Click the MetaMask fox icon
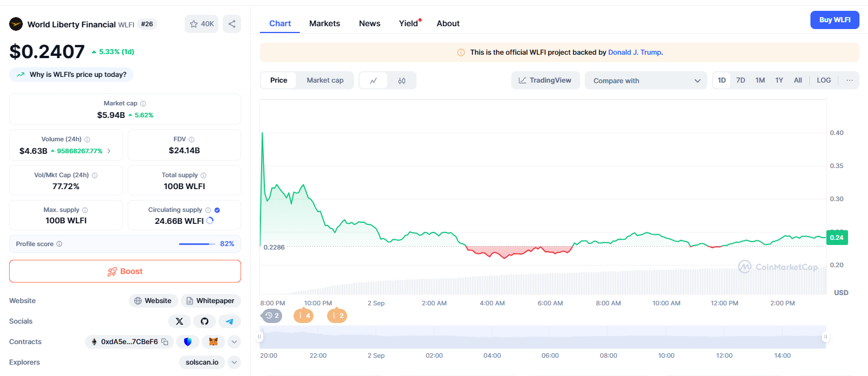 [213, 342]
